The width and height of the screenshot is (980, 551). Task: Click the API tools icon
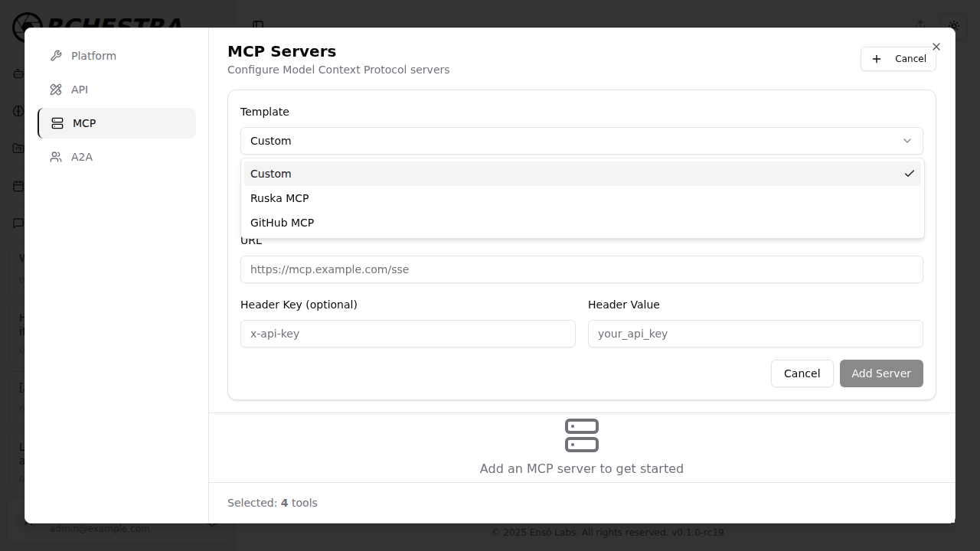point(56,90)
